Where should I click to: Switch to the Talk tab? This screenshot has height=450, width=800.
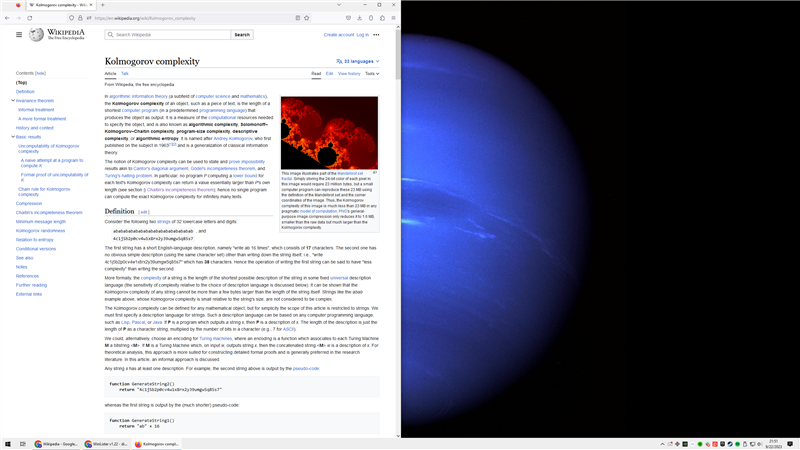click(x=125, y=73)
